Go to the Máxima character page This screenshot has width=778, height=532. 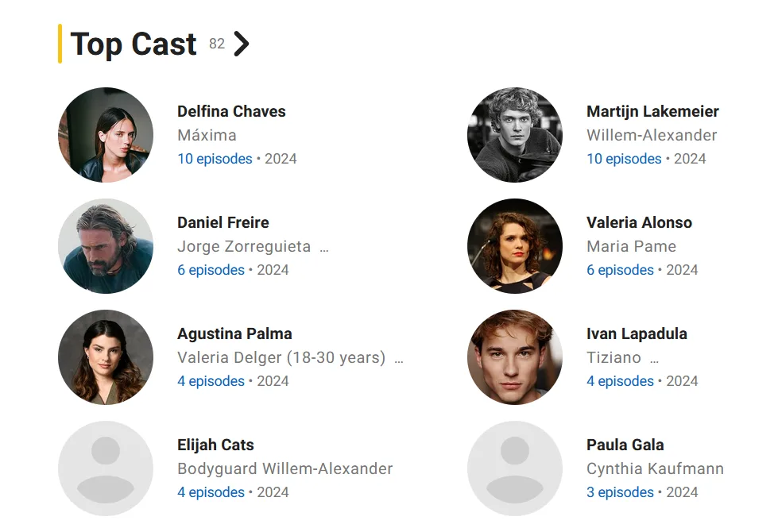tap(207, 135)
